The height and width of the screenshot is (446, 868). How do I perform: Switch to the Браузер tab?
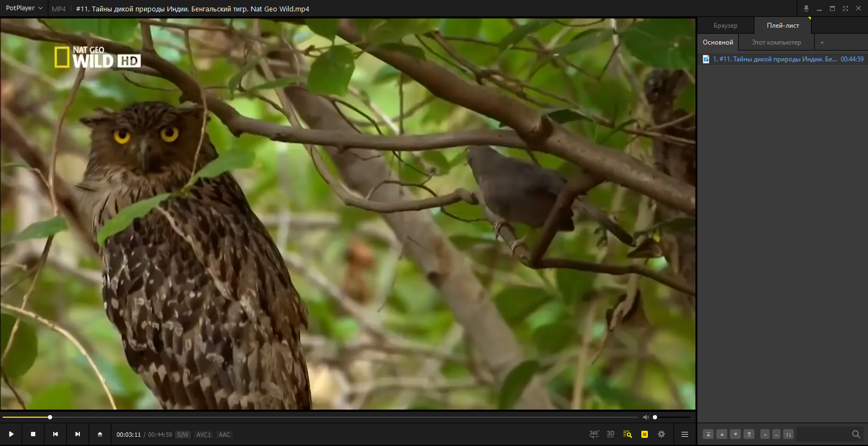click(x=726, y=26)
